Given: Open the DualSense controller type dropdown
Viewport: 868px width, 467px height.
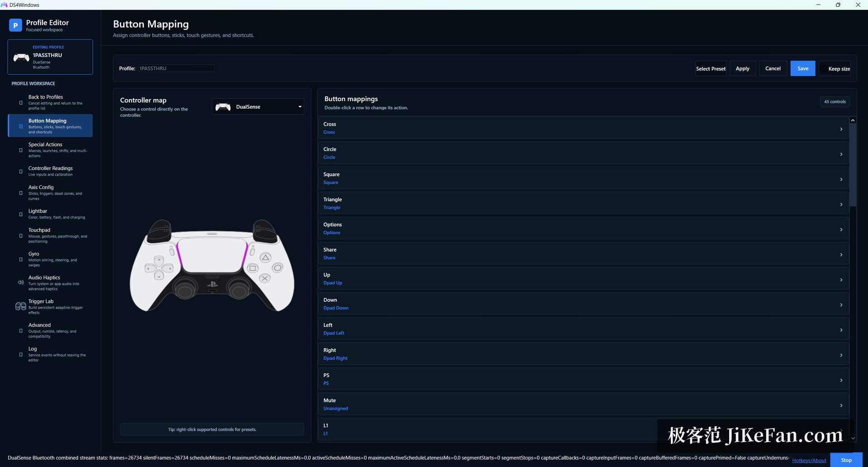Looking at the screenshot, I should click(x=258, y=107).
